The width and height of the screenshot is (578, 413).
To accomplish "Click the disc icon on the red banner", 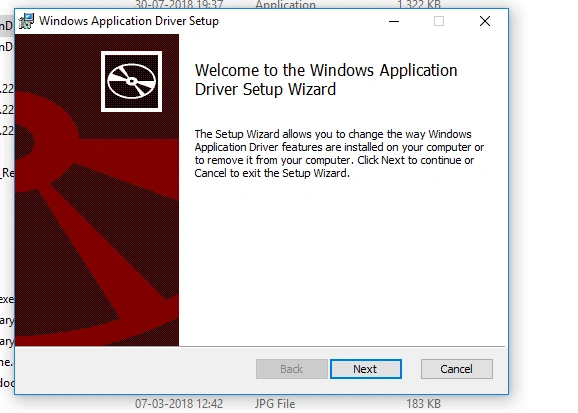I will (x=132, y=81).
